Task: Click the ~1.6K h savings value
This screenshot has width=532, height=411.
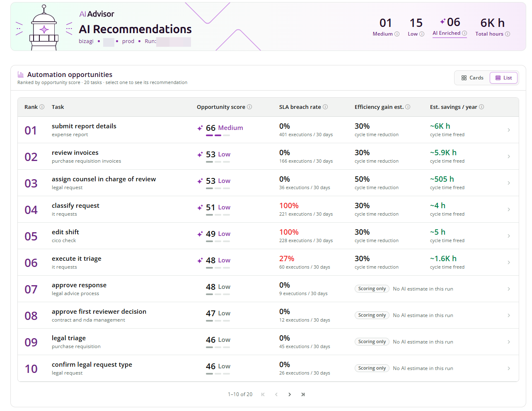Action: (x=443, y=259)
